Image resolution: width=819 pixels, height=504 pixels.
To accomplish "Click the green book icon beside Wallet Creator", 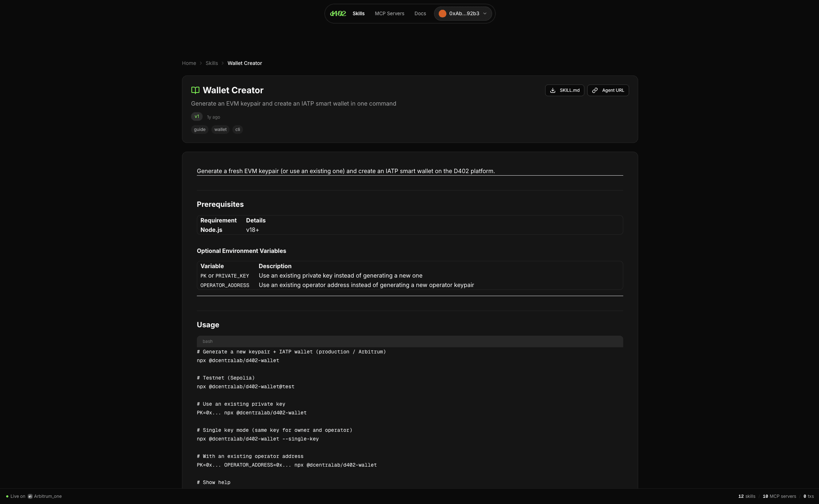I will (195, 90).
